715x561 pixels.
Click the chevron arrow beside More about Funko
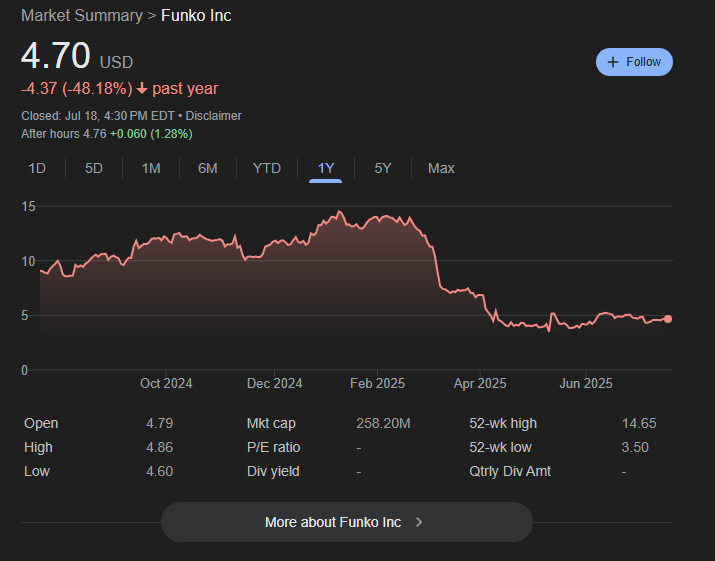click(x=419, y=522)
